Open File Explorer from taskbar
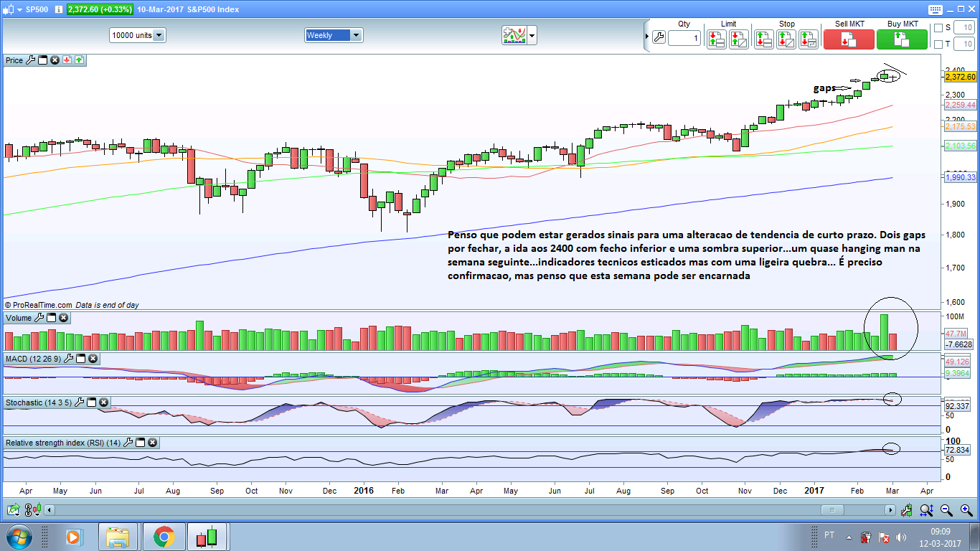This screenshot has height=551, width=980. point(118,537)
